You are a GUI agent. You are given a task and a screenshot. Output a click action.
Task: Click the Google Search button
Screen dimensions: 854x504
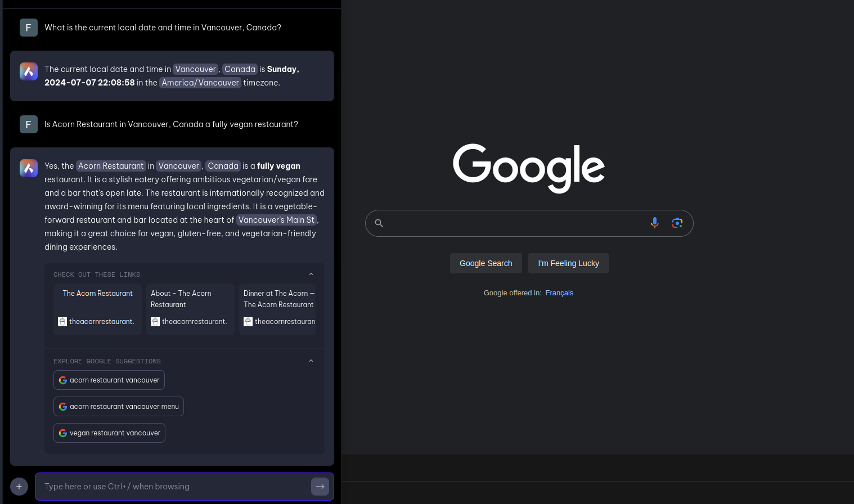(486, 263)
